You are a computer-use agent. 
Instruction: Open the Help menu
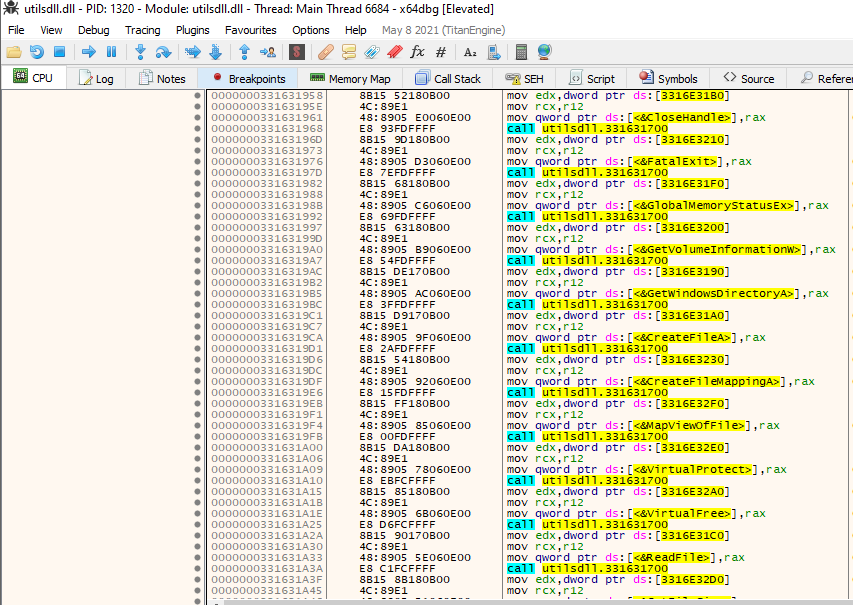356,30
